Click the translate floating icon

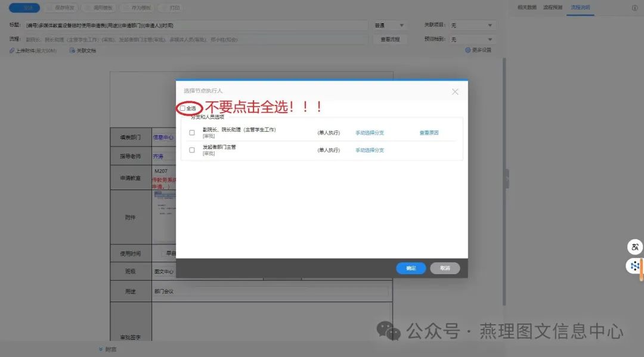pos(634,247)
